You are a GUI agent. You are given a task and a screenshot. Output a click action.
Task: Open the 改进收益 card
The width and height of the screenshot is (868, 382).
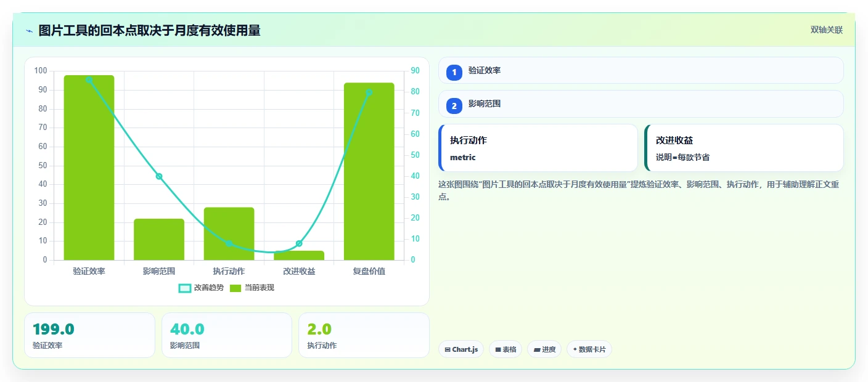[743, 148]
